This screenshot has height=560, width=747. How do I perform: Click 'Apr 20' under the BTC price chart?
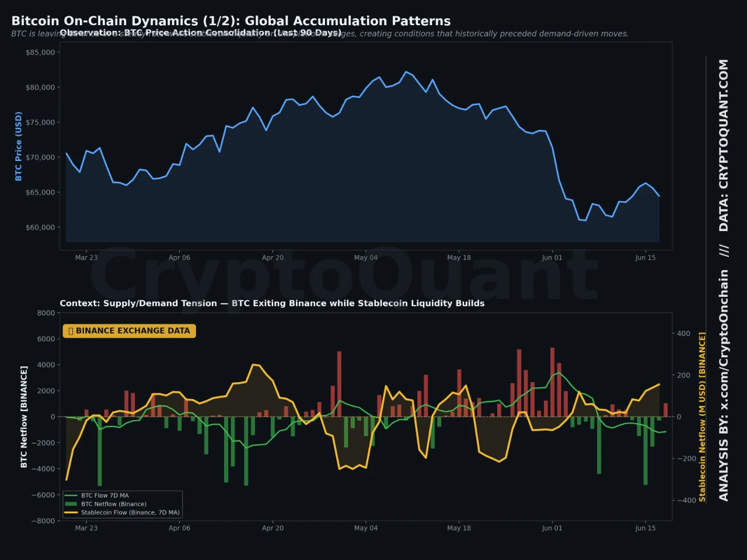[x=273, y=258]
